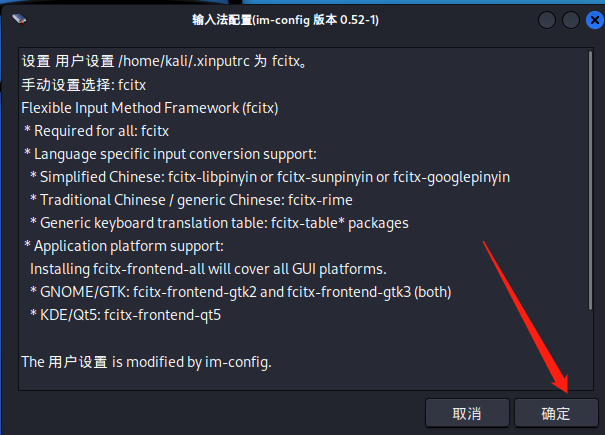Open the window menu icon in title bar
Viewport: 605px width, 435px height.
pos(21,20)
